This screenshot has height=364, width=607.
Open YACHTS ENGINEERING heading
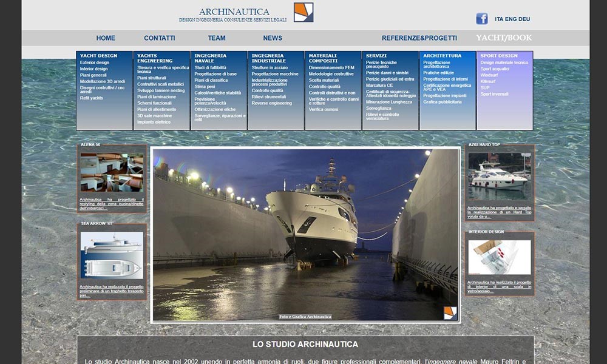[155, 58]
